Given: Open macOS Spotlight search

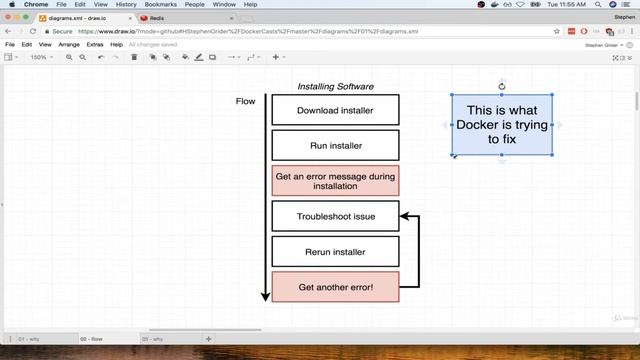Looking at the screenshot, I should (598, 4).
